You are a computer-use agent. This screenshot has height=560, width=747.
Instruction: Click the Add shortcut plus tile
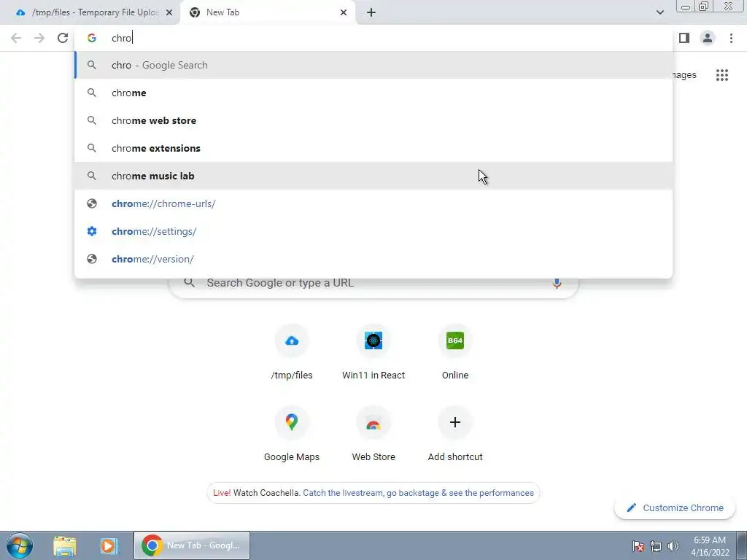455,435
